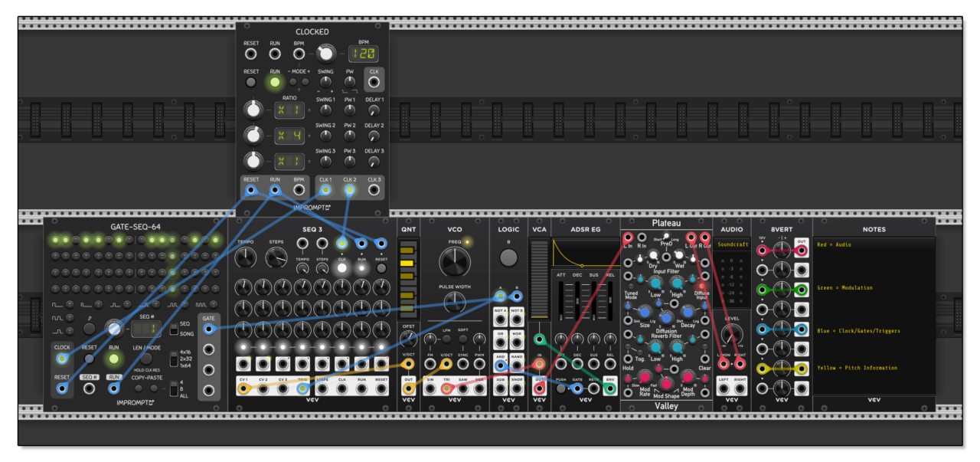The image size is (980, 462).
Task: Toggle the lit RUN button on CLOCKED
Action: pos(274,83)
